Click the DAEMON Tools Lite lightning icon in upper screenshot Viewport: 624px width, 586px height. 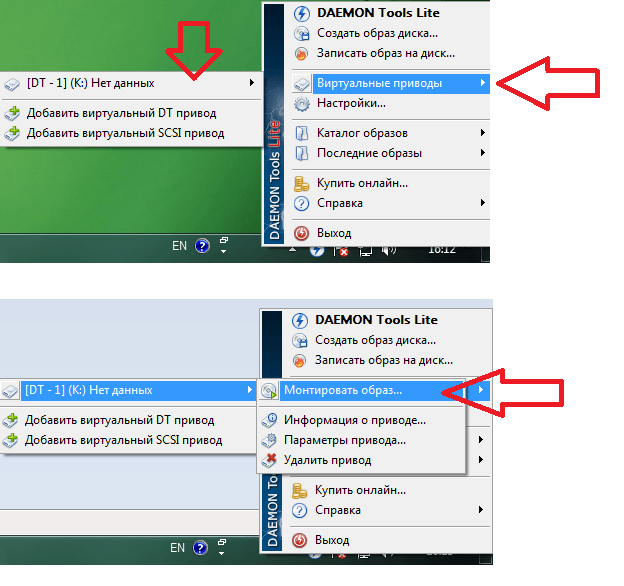pos(302,13)
